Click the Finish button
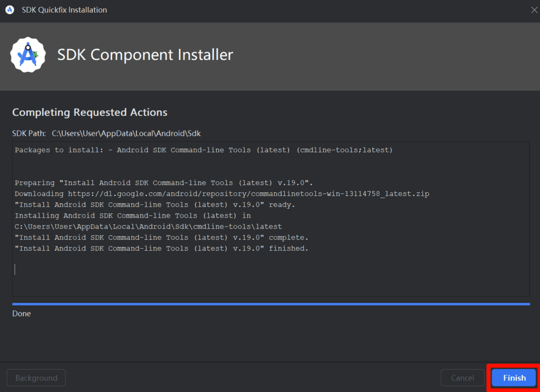Screen dimensions: 540x392 coord(514,378)
